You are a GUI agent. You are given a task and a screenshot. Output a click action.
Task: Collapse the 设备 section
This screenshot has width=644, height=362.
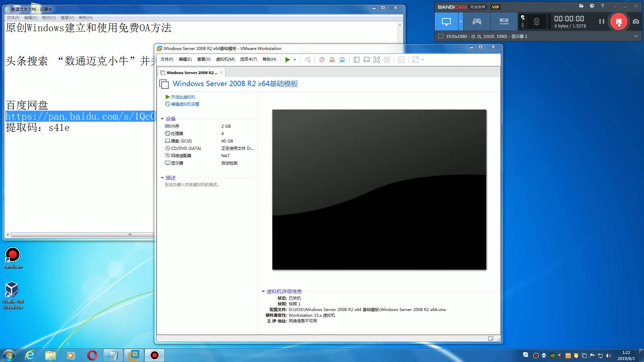point(162,119)
